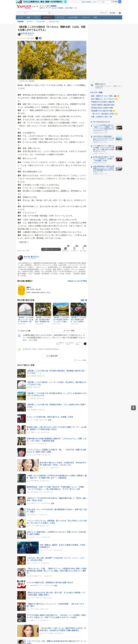Open topic 福島・双葉町の今 3人の「選択」

point(102,96)
